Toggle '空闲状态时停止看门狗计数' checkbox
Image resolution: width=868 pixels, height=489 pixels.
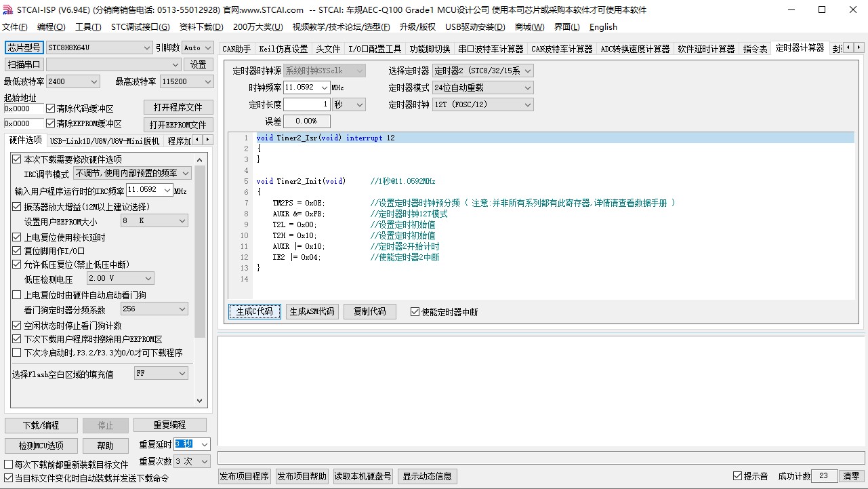(x=17, y=326)
